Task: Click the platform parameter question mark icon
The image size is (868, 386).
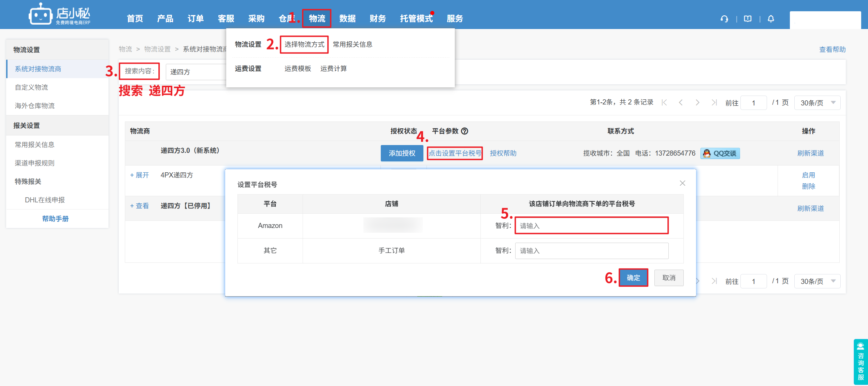Action: [465, 131]
